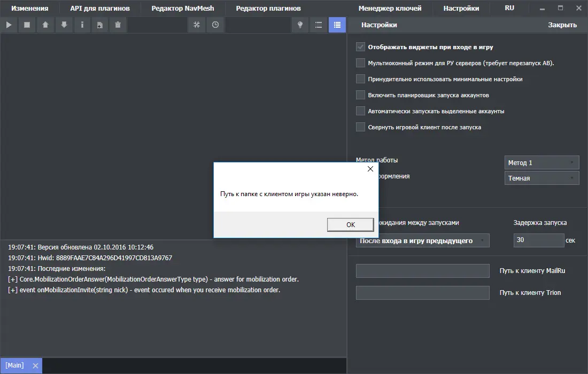The width and height of the screenshot is (588, 374).
Task: Open the clock scheduler icon
Action: click(215, 25)
